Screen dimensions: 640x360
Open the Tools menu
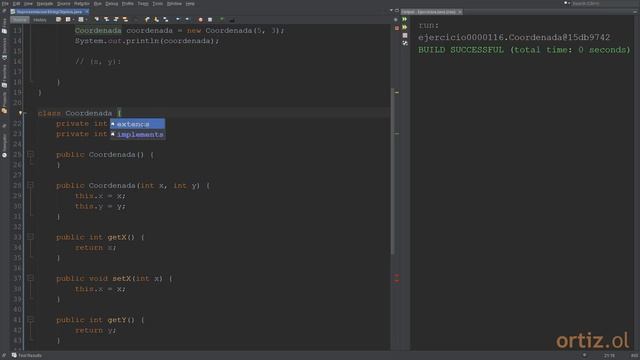tap(158, 3)
